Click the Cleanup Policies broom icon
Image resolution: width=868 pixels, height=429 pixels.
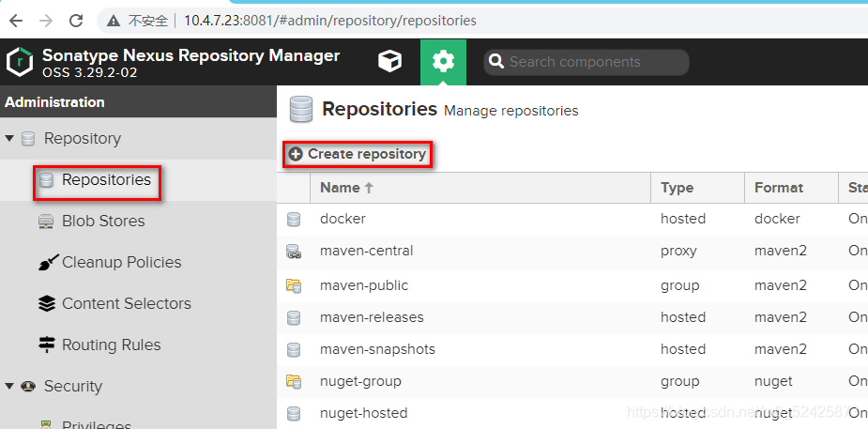point(46,263)
